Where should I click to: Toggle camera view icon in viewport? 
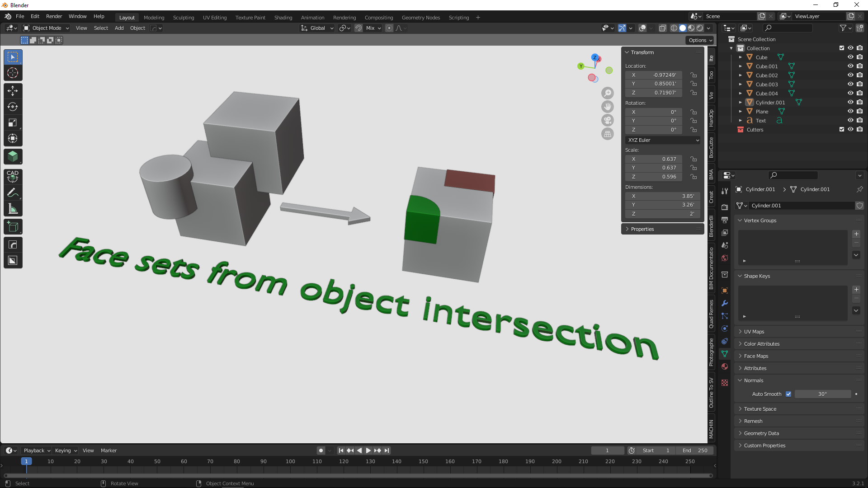[x=608, y=120]
